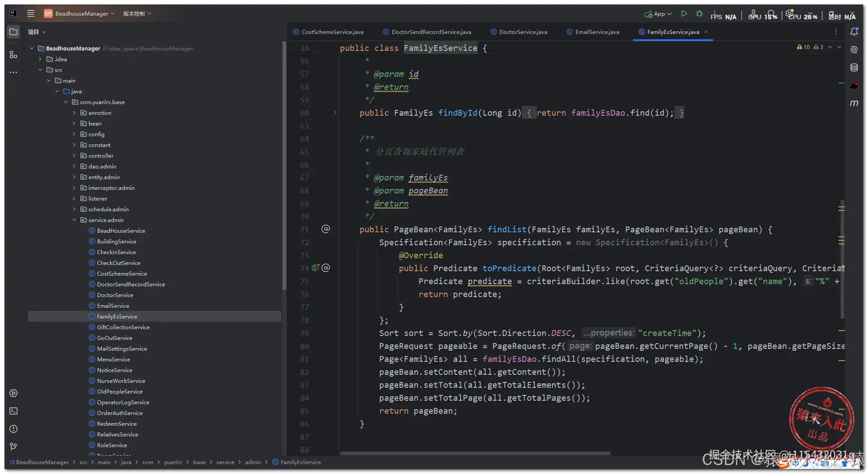868x474 pixels.
Task: Open the Git version control icon
Action: click(x=13, y=447)
